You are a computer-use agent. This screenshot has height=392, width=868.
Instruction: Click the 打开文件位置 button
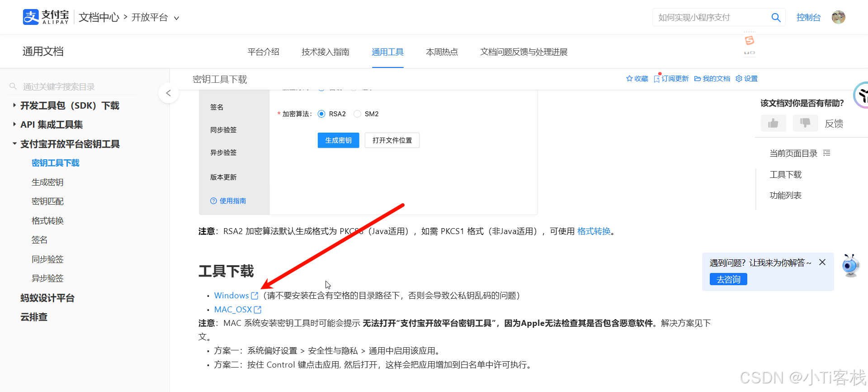coord(392,140)
